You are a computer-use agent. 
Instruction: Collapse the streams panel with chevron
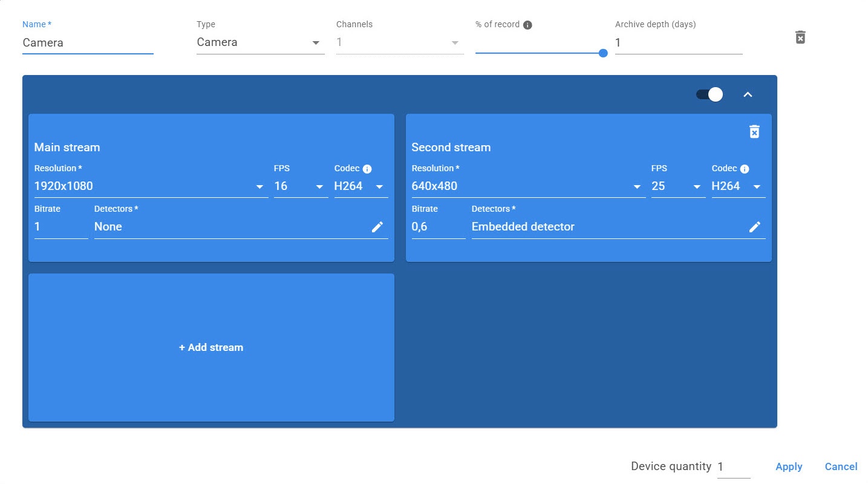coord(748,94)
